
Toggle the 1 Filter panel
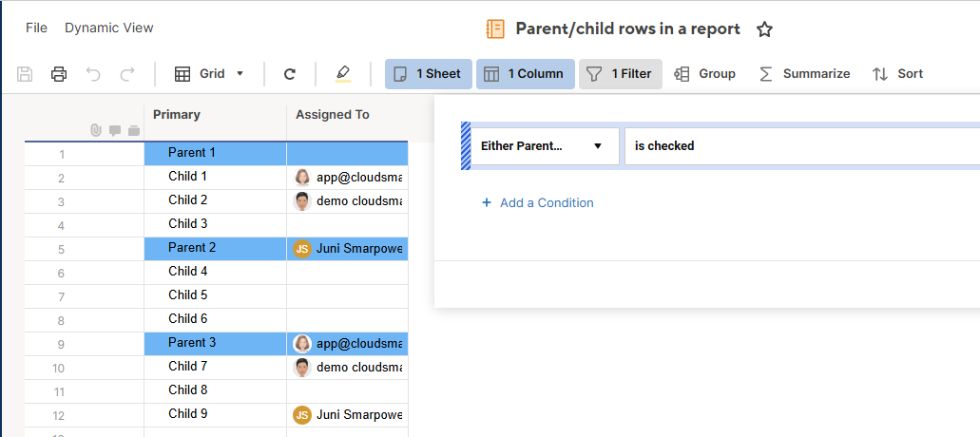pos(620,74)
